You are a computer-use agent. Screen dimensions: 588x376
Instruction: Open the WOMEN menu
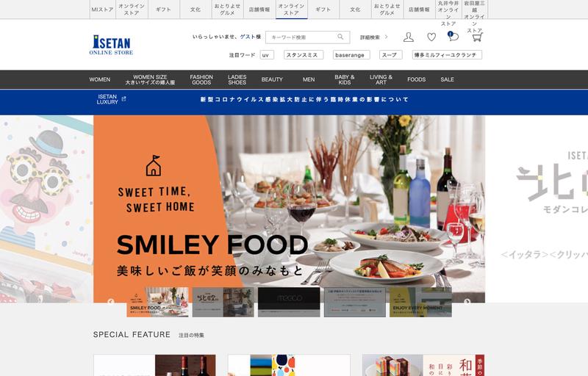pos(100,79)
